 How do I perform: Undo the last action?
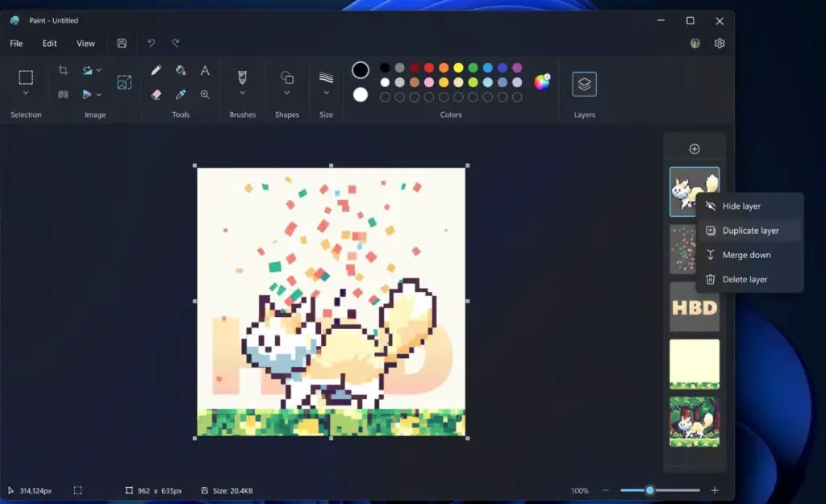point(152,43)
